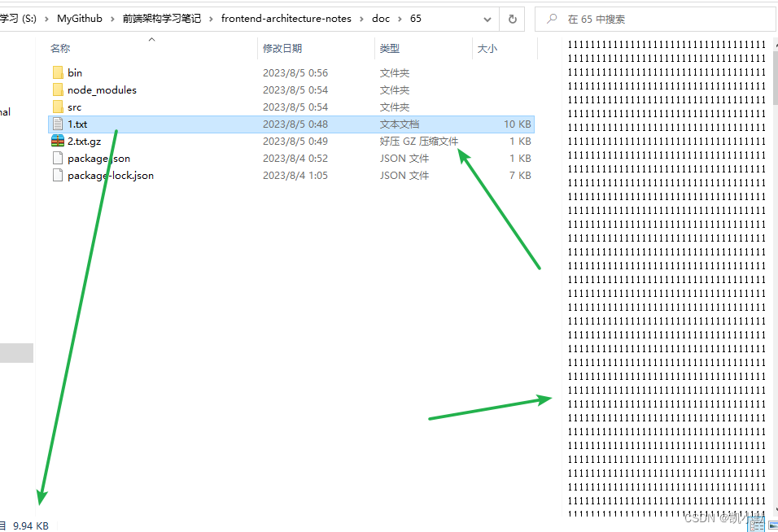Image resolution: width=778 pixels, height=532 pixels.
Task: Select the 1.txt file name
Action: [x=77, y=124]
